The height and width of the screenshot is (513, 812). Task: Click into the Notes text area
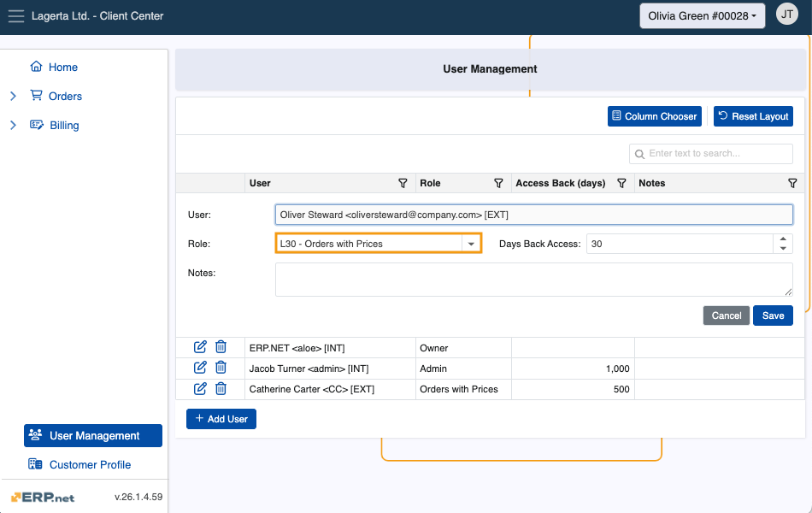click(534, 280)
